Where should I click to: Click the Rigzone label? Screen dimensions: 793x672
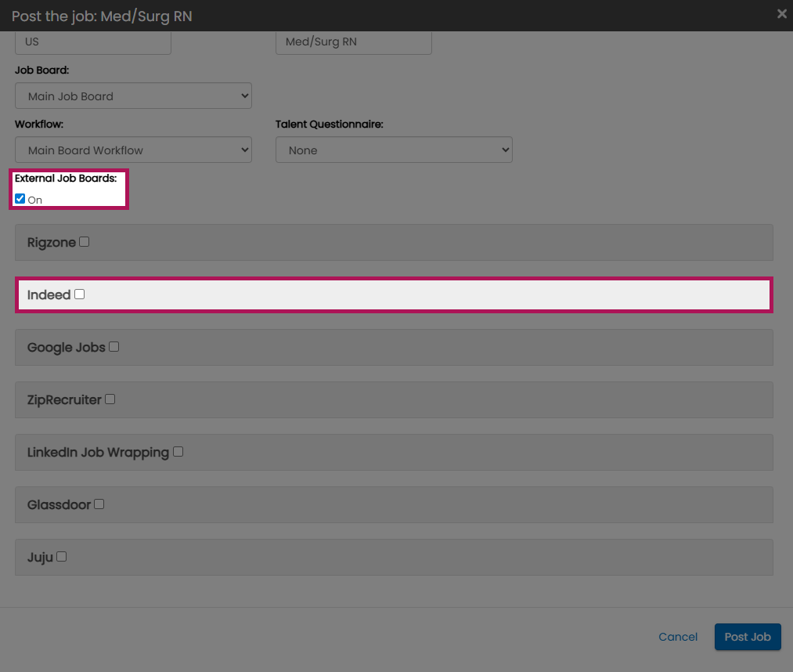click(x=52, y=242)
